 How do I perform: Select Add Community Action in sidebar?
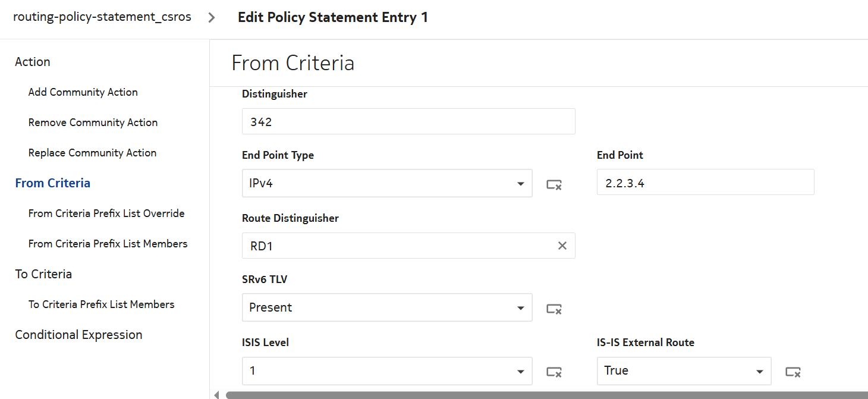(x=83, y=92)
